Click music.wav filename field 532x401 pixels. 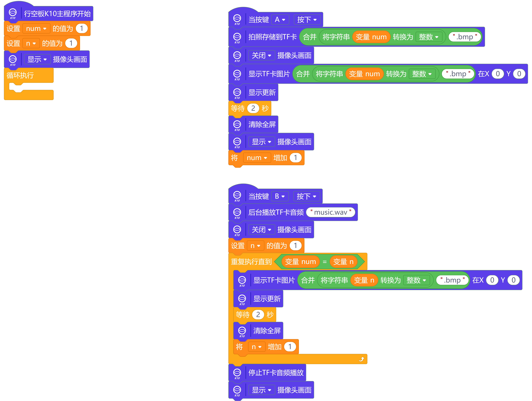coord(331,212)
